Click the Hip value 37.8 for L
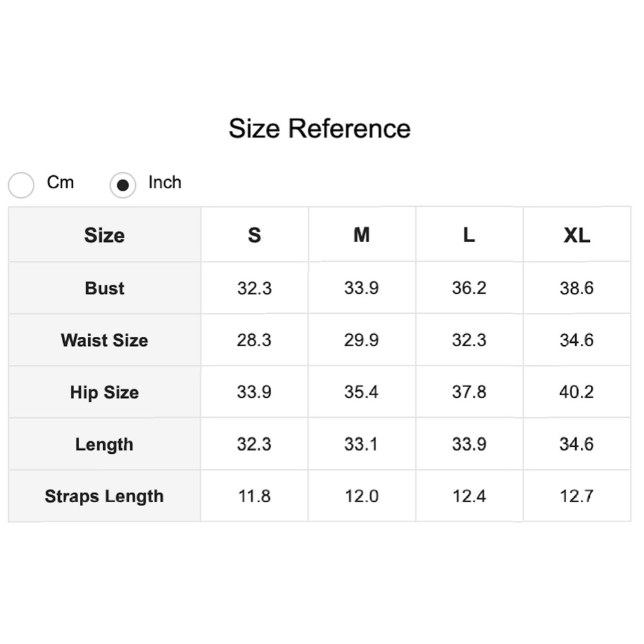Screen dimensions: 644x644 pyautogui.click(x=469, y=392)
